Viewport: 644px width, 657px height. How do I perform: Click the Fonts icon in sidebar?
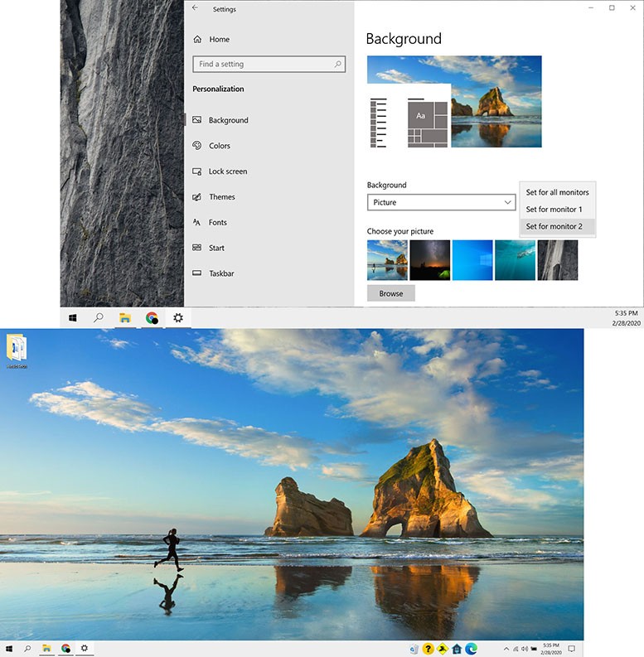point(196,222)
